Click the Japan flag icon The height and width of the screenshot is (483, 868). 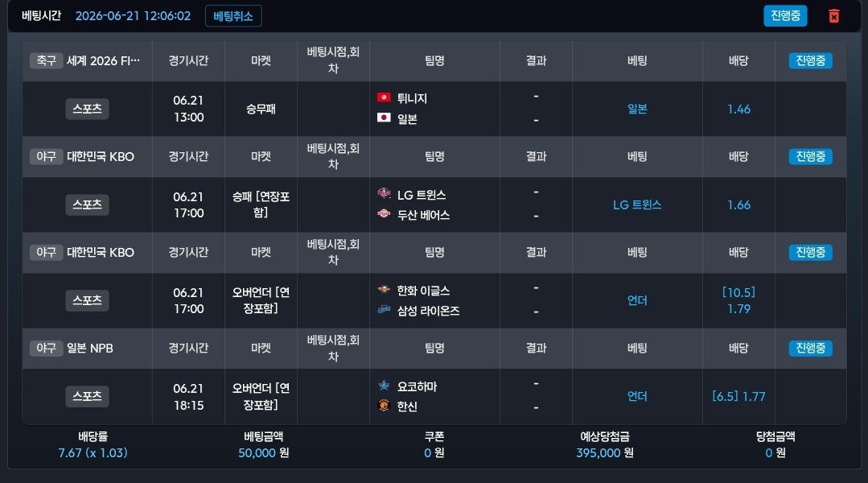coord(384,118)
